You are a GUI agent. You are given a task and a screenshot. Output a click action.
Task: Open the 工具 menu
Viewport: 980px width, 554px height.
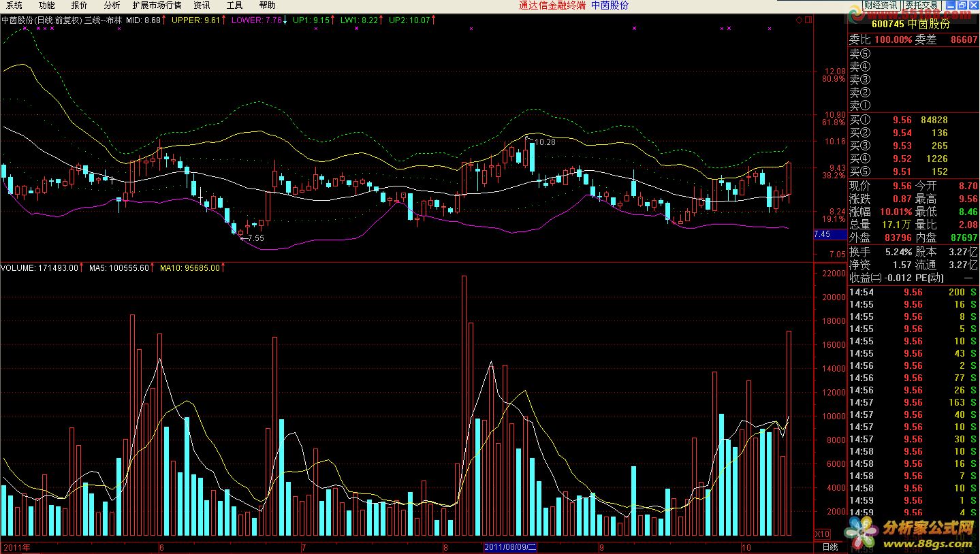coord(234,5)
